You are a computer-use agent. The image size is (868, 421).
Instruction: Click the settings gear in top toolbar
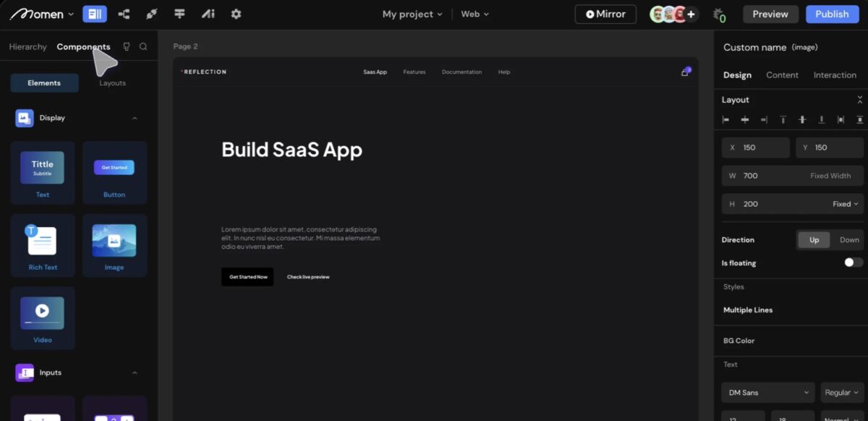click(236, 14)
